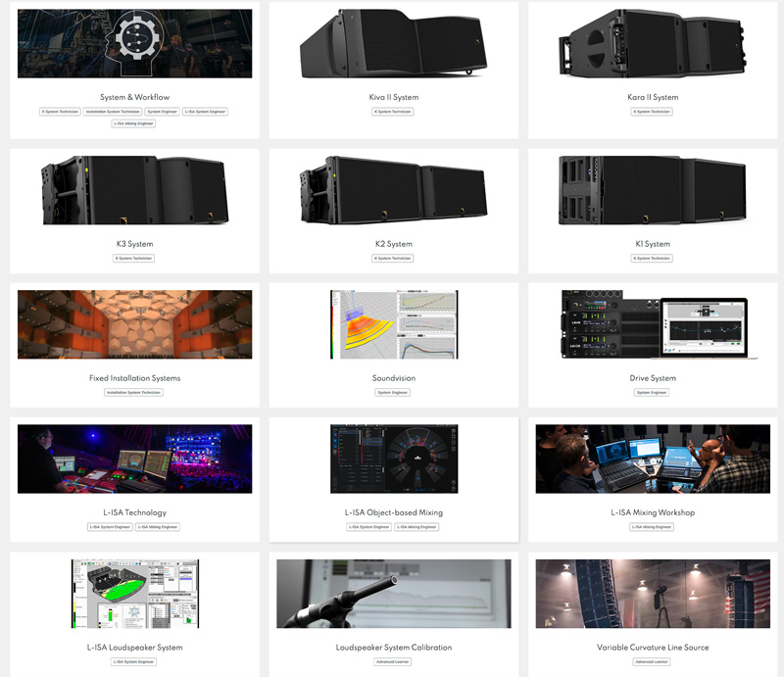This screenshot has width=784, height=677.
Task: Go to the Kiva II System course
Action: pos(394,97)
